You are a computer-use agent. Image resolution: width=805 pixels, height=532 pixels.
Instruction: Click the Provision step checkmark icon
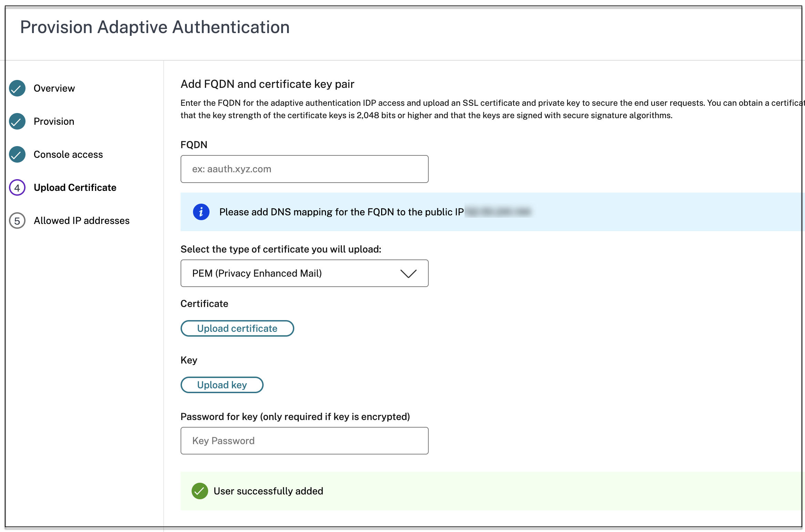point(17,121)
